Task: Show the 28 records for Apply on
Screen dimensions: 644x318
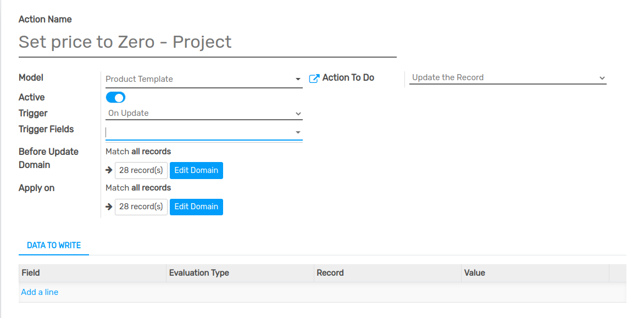Action: [141, 207]
